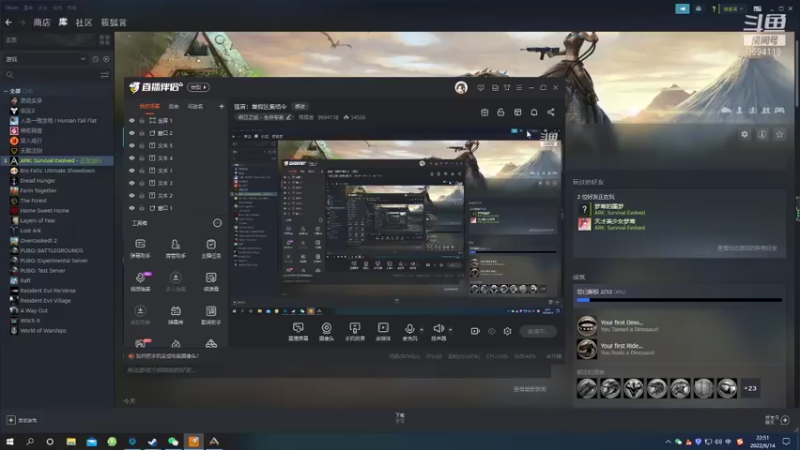
Task: Open Steam game settings gear icon
Action: point(744,134)
